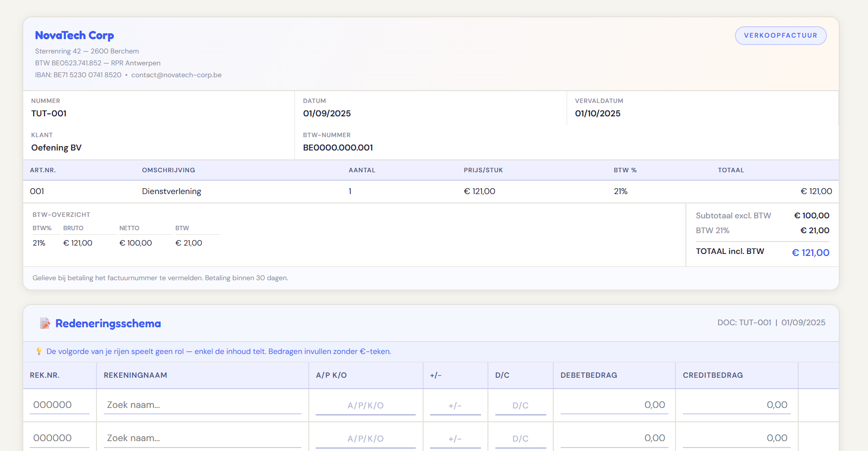Image resolution: width=868 pixels, height=451 pixels.
Task: Focus first row account number field
Action: 59,405
